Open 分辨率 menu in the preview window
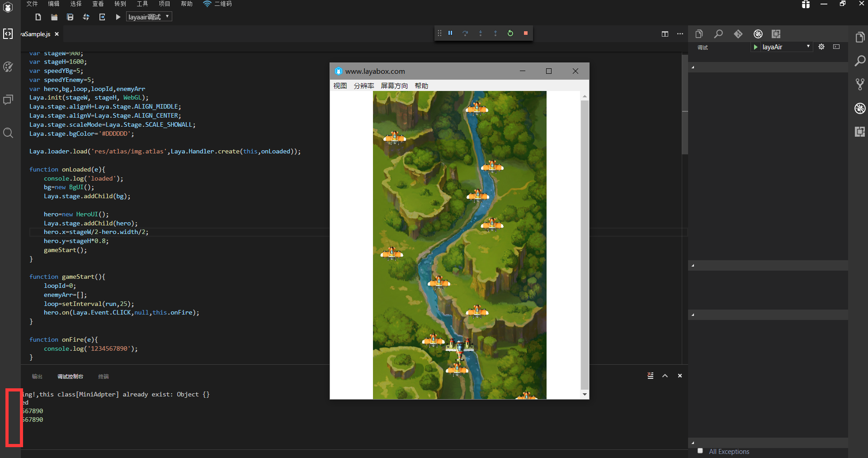 click(x=363, y=86)
